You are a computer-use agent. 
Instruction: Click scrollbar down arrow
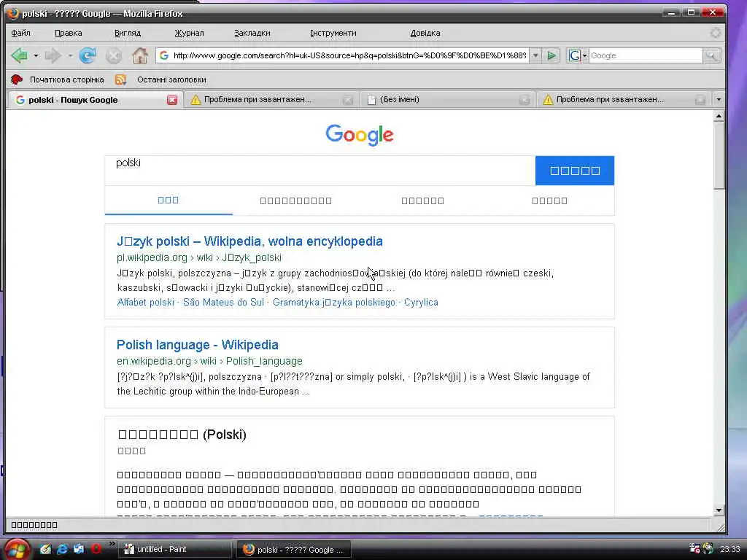point(719,510)
